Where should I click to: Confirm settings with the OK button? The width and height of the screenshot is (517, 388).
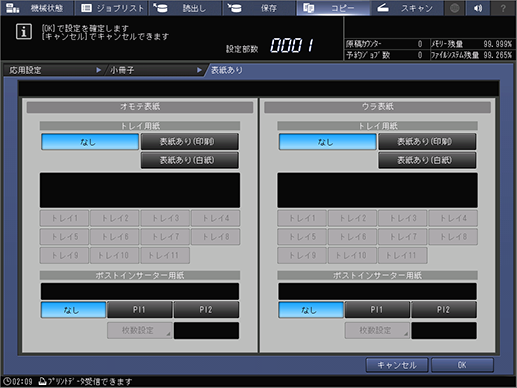coord(462,365)
